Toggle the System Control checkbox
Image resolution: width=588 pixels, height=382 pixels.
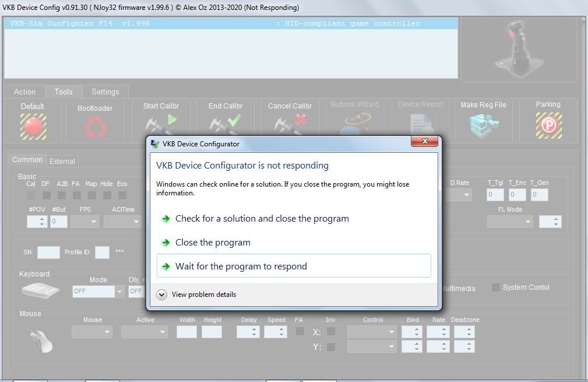coord(496,288)
